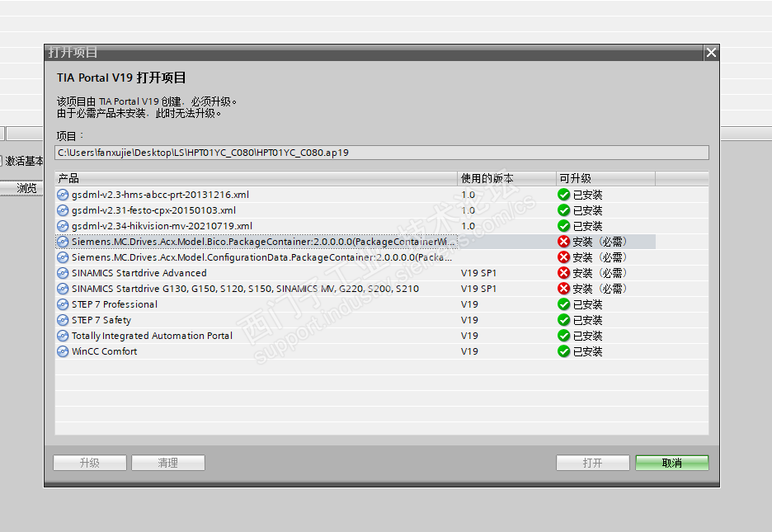Click product icon beside Totally Integrated Automation Portal
Viewport: 772px width, 532px height.
63,337
